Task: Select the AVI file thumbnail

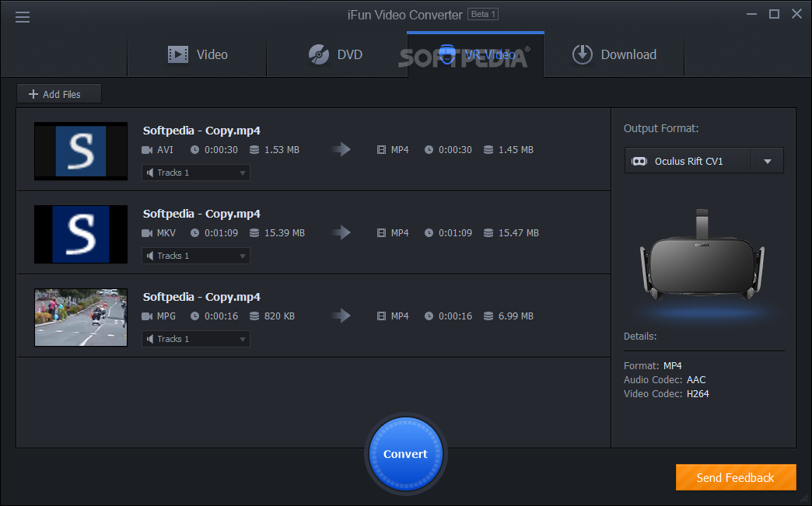Action: pyautogui.click(x=81, y=151)
